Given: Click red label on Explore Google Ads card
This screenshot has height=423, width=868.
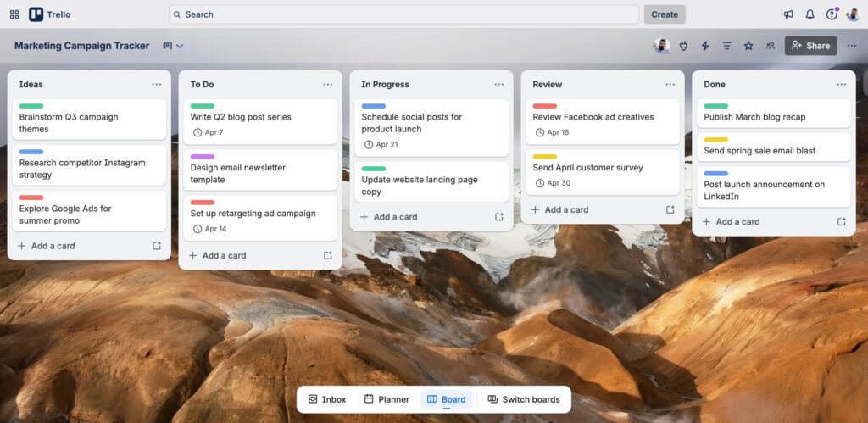Looking at the screenshot, I should click(31, 198).
